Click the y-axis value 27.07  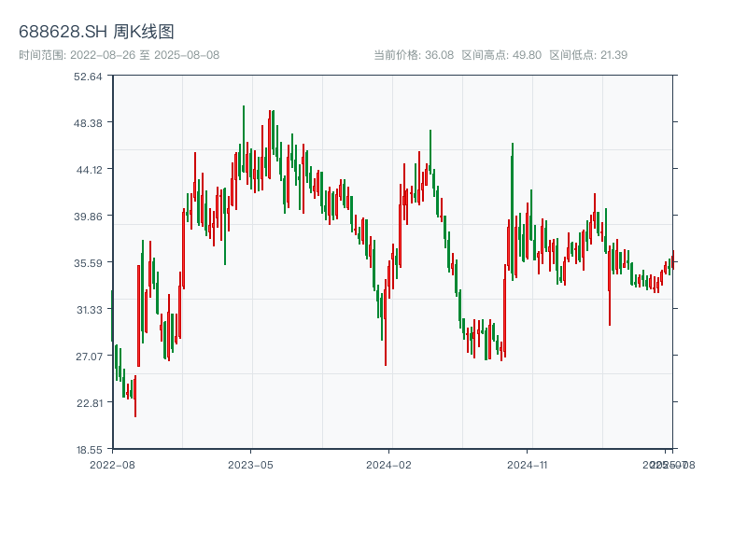pos(89,357)
